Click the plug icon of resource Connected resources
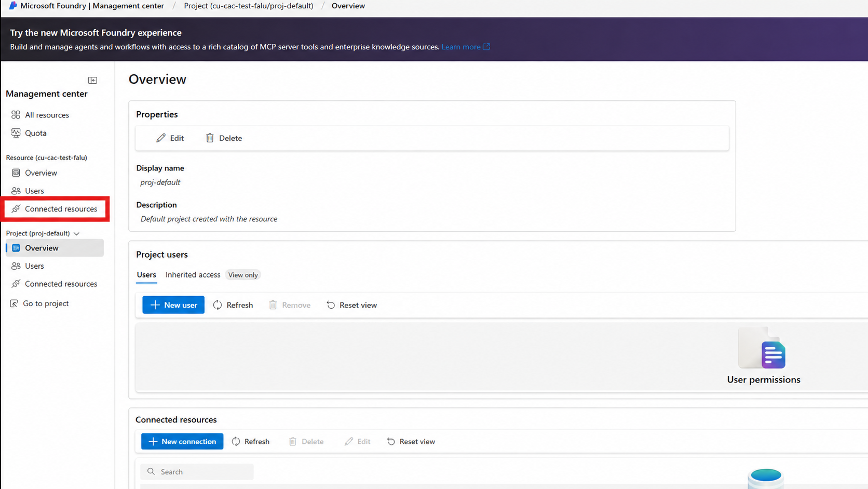This screenshot has width=868, height=489. click(x=16, y=209)
